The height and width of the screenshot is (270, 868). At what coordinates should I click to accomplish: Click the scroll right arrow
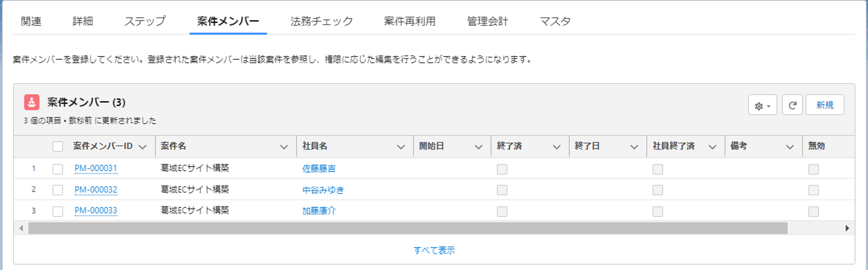click(x=847, y=229)
